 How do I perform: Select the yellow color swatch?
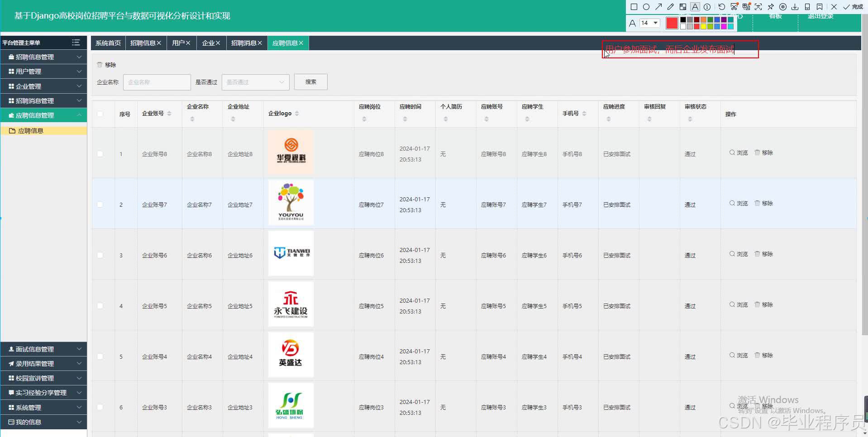704,26
